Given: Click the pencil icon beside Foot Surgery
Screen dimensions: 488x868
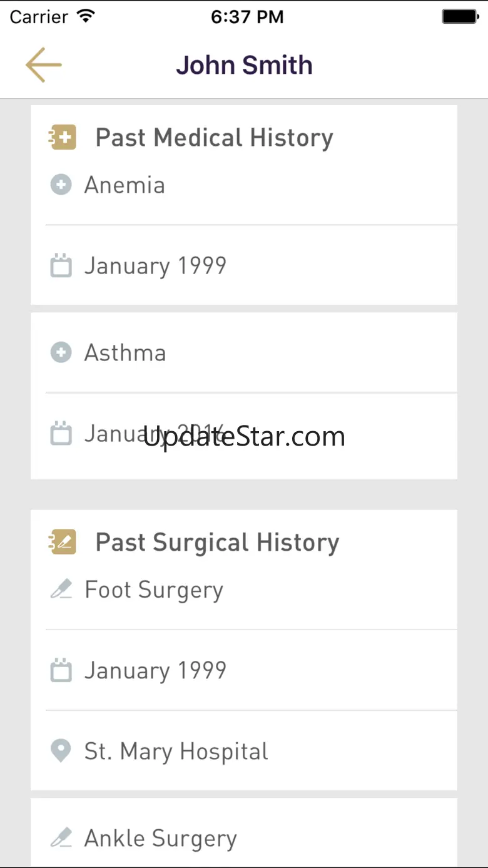Looking at the screenshot, I should (x=61, y=590).
